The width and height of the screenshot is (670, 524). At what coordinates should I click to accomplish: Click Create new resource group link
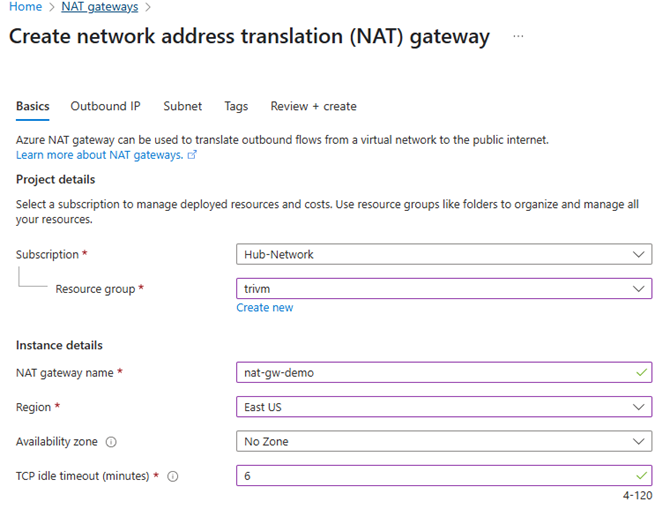click(264, 308)
